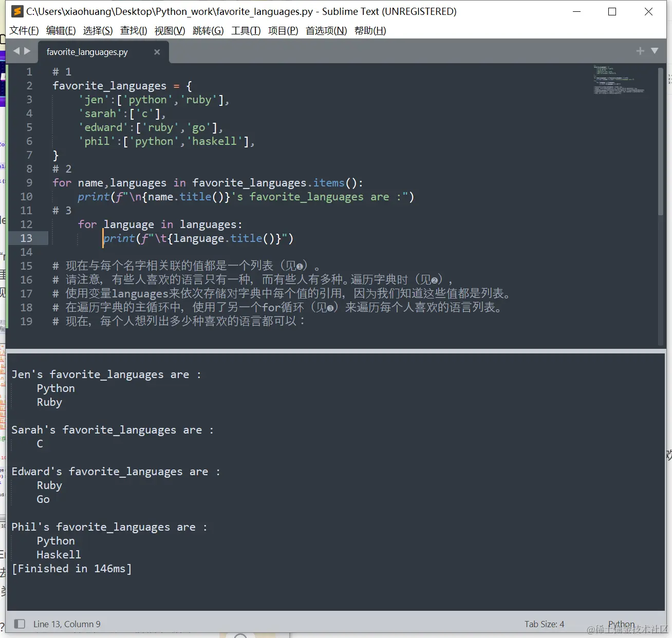This screenshot has width=672, height=638.
Task: Click the editor vertical scrollbar
Action: pyautogui.click(x=661, y=141)
